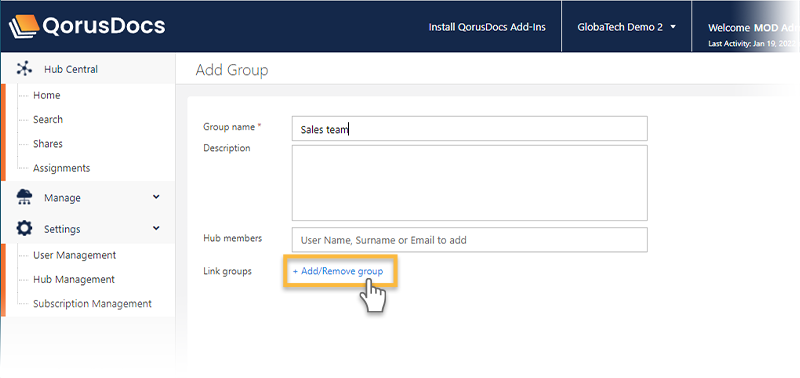Open Install QorusDocs Add-Ins link
The image size is (800, 378).
tap(487, 27)
